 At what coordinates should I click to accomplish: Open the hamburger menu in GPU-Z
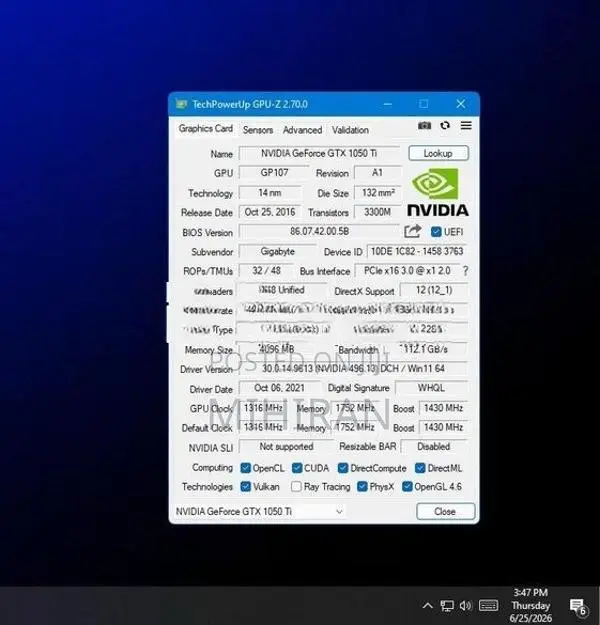pos(466,126)
